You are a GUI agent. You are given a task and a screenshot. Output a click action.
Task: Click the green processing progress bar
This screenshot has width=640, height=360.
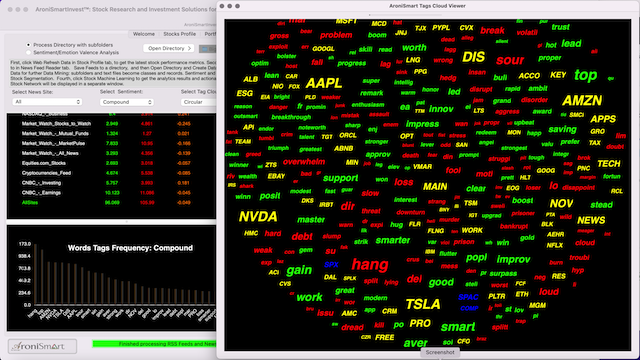[x=154, y=344]
